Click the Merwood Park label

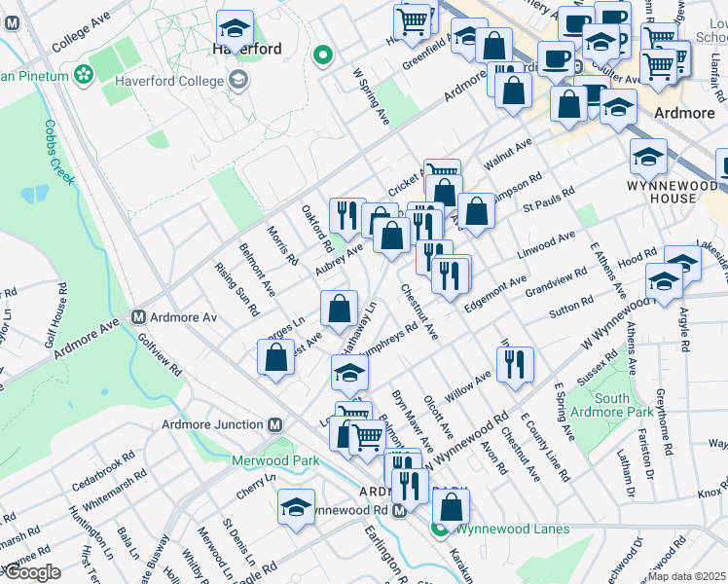pyautogui.click(x=275, y=461)
